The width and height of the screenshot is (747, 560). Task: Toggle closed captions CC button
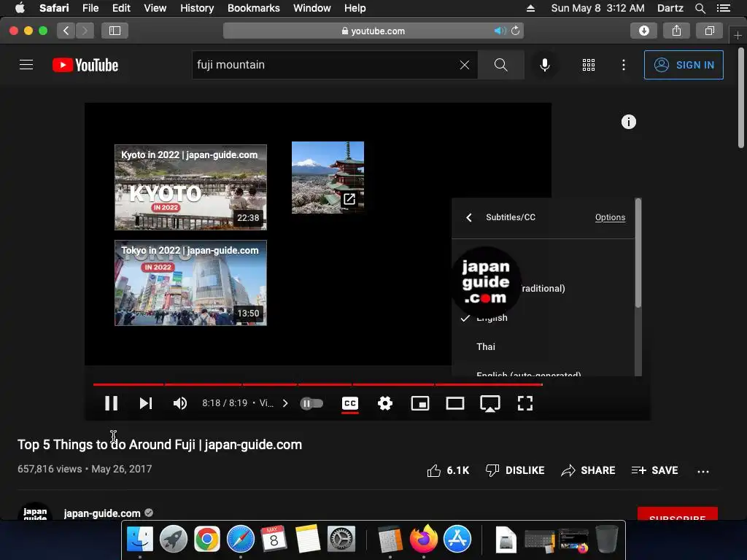click(x=350, y=403)
